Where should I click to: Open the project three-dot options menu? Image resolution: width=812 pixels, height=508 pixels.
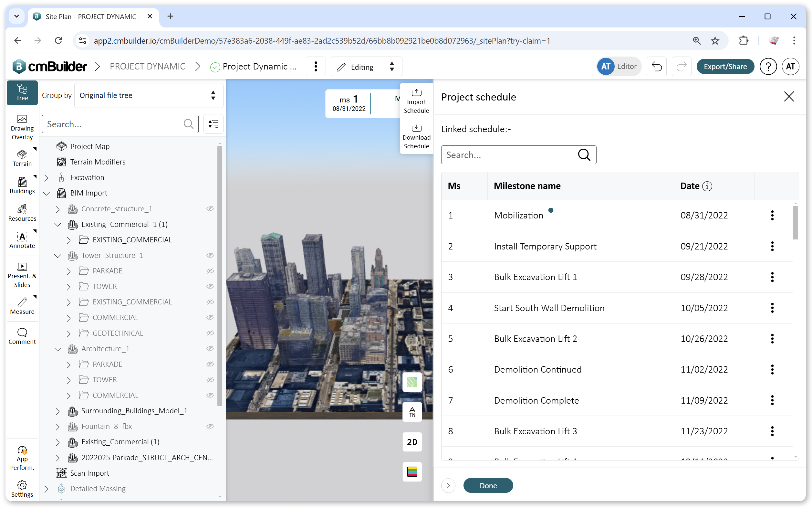[x=316, y=67]
